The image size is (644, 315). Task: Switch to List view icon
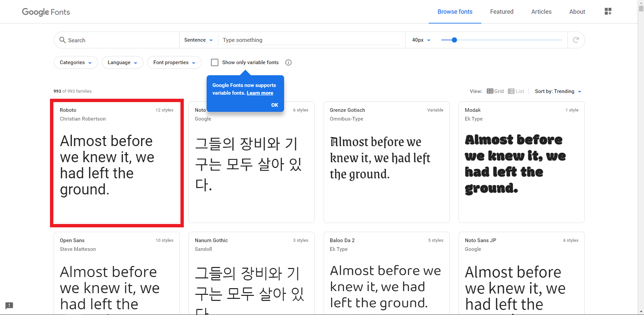pos(511,91)
